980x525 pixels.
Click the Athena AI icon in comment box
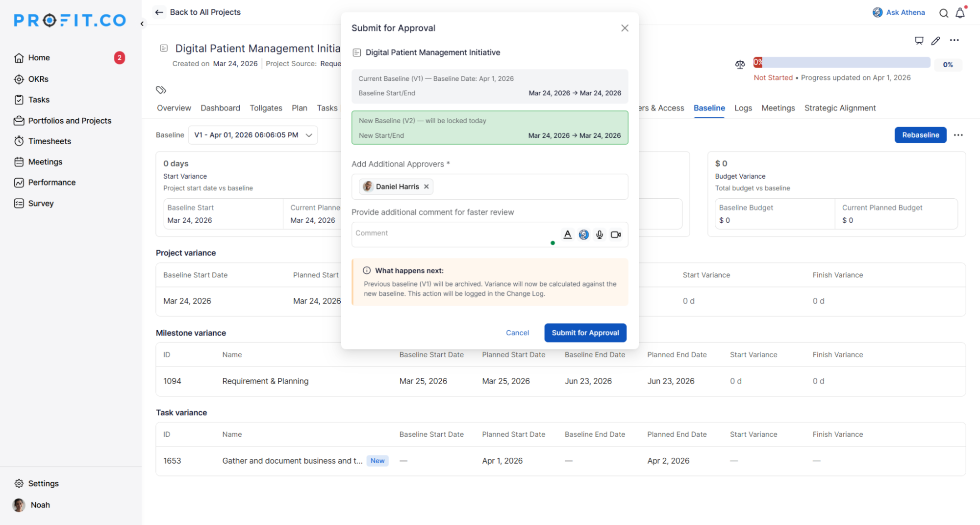coord(583,235)
